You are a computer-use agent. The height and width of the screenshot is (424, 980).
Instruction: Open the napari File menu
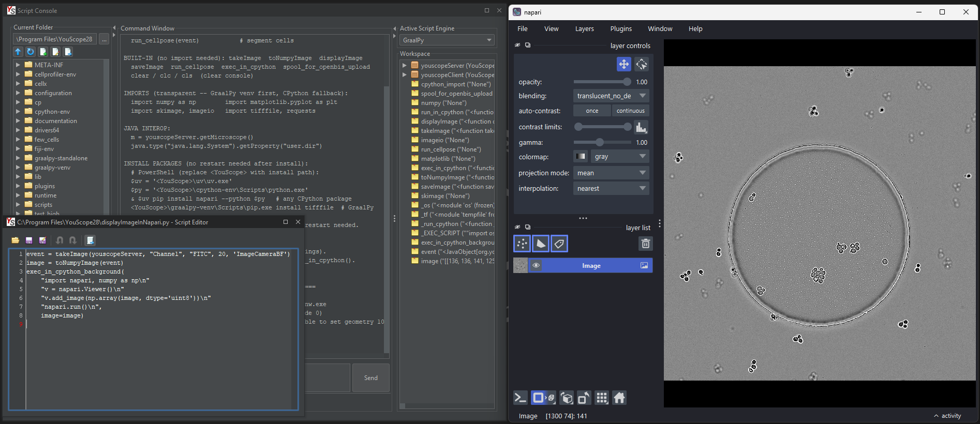pos(523,29)
